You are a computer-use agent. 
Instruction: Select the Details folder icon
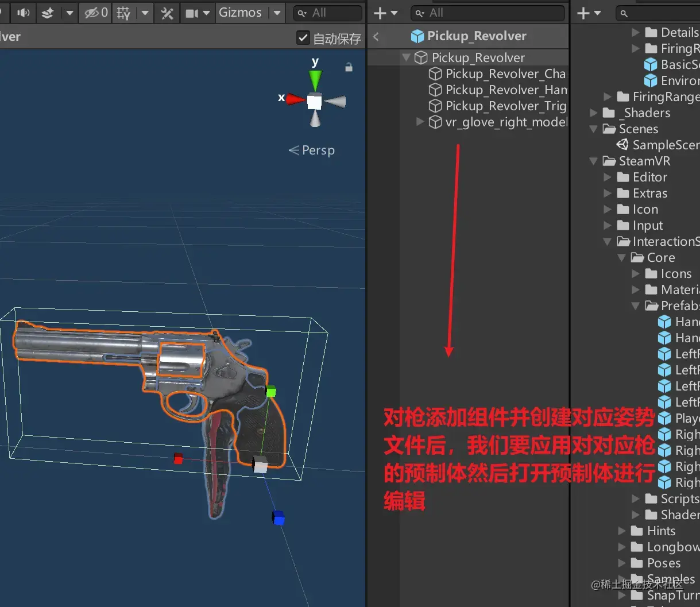(x=651, y=32)
